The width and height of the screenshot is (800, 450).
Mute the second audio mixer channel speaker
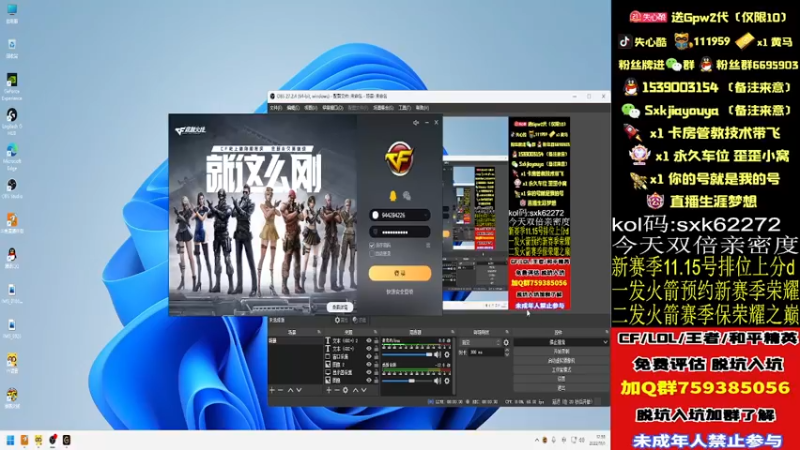tap(437, 381)
